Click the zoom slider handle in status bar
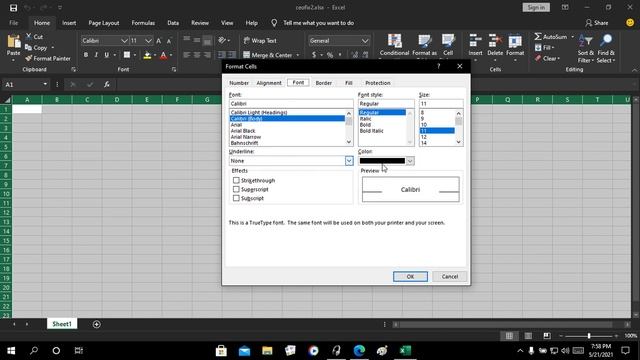This screenshot has height=360, width=640. pos(589,336)
